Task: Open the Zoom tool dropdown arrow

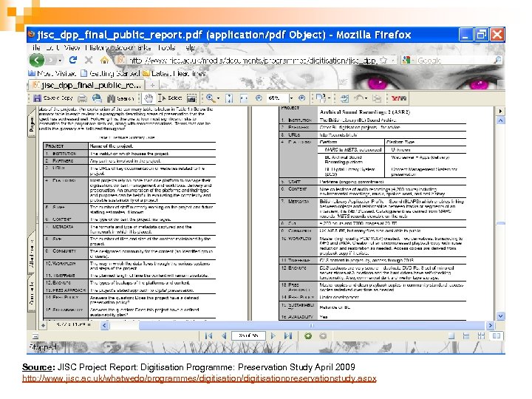Action: [x=218, y=98]
